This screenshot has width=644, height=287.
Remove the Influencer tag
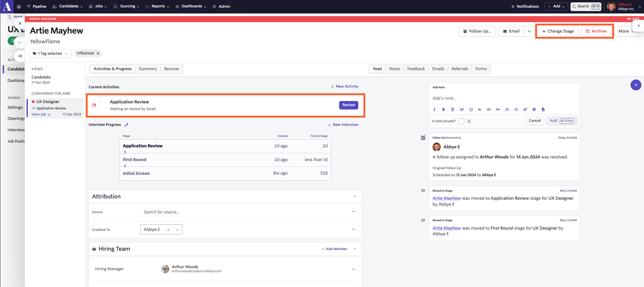point(98,53)
